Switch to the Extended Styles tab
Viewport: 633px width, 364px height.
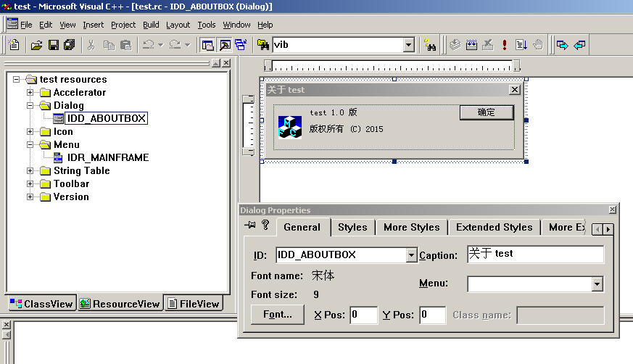click(494, 227)
